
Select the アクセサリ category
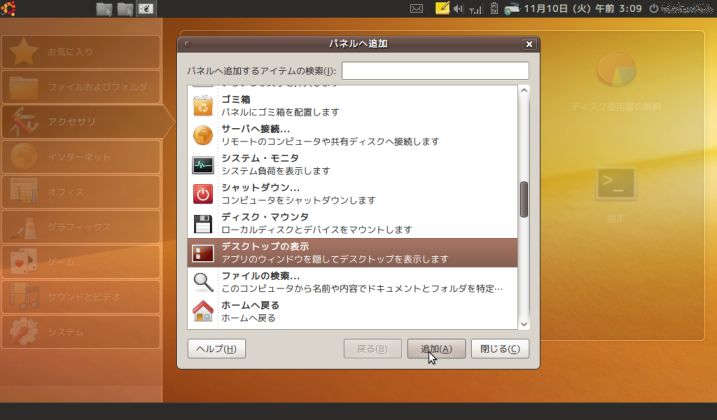87,122
